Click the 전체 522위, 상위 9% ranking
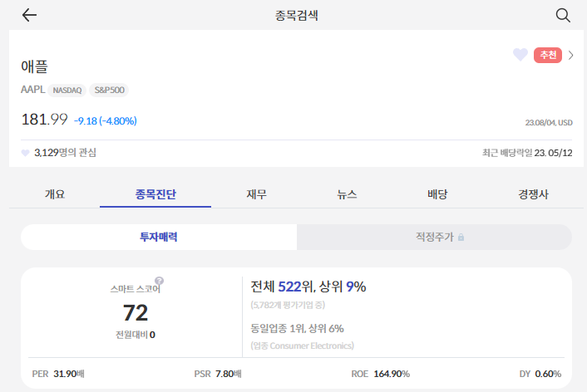This screenshot has width=587, height=392. click(308, 287)
